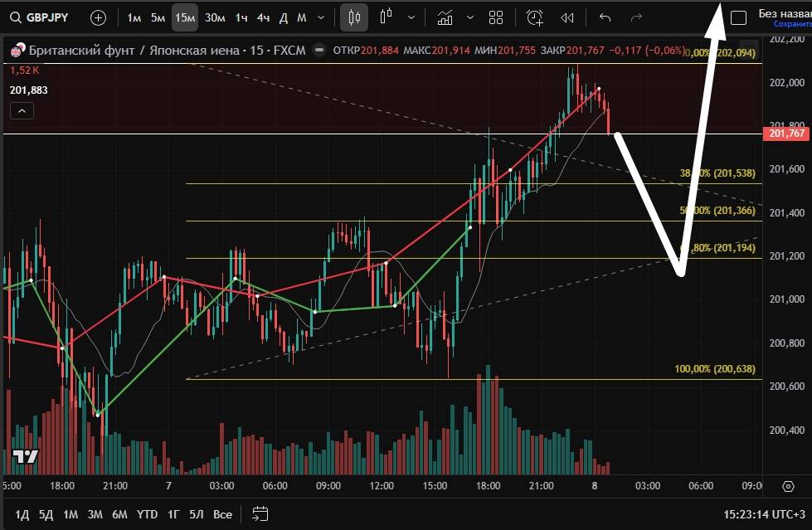Open the go-to-date calendar icon
The width and height of the screenshot is (812, 530).
pos(260,514)
